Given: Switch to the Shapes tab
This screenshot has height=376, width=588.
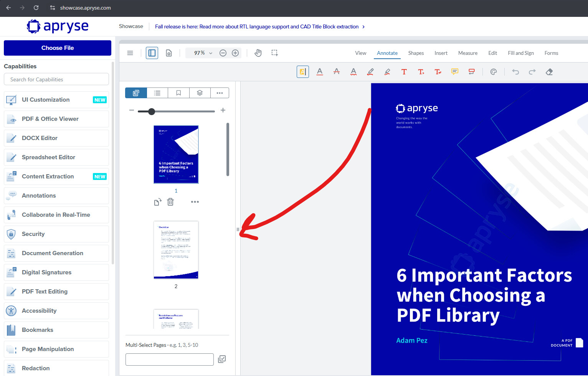Looking at the screenshot, I should pos(416,53).
